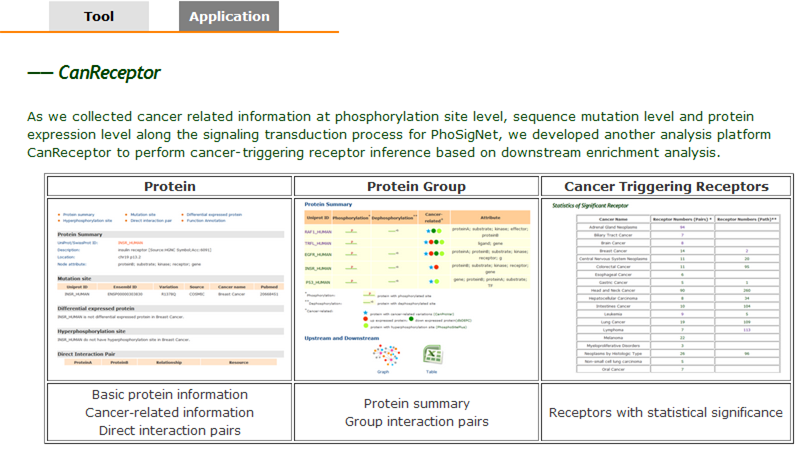Click the TRFL_HUMAN protein link
Viewport: 805px width, 454px height.
(x=318, y=243)
